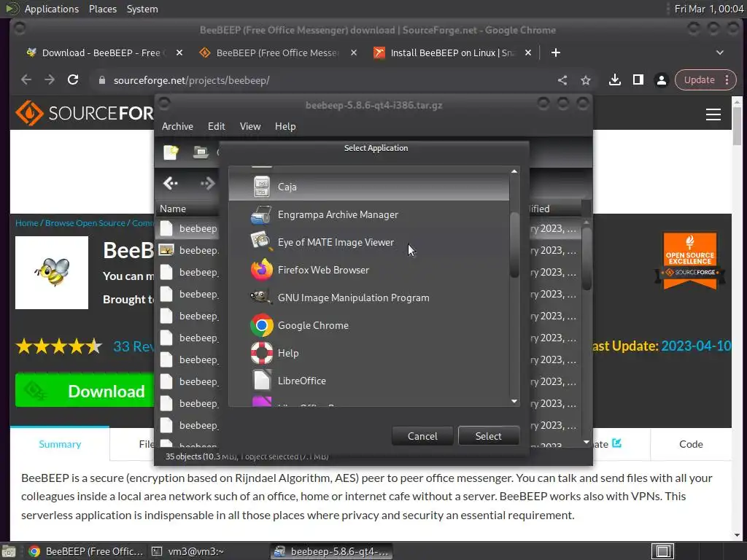Open the Places menu
Viewport: 747px width, 560px height.
point(102,9)
